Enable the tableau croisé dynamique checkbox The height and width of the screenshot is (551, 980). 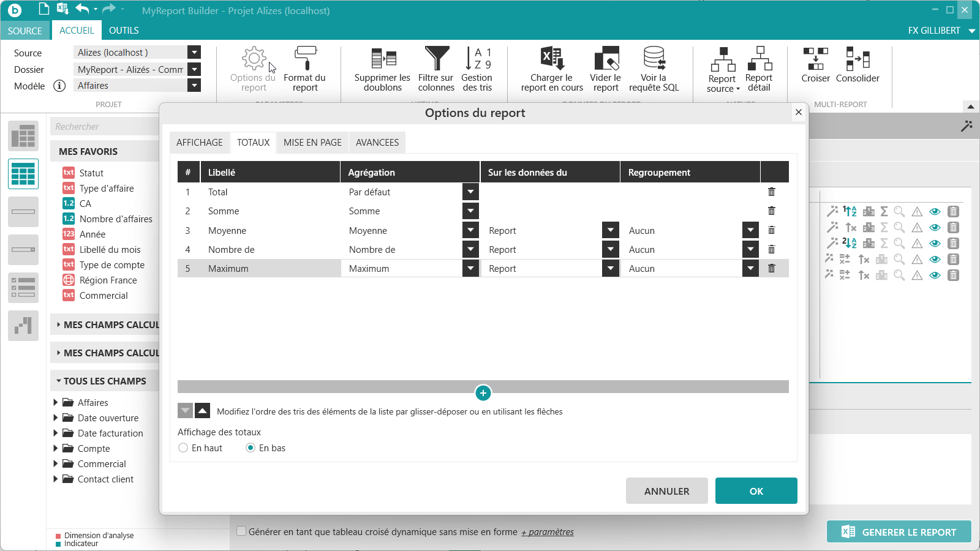(241, 531)
